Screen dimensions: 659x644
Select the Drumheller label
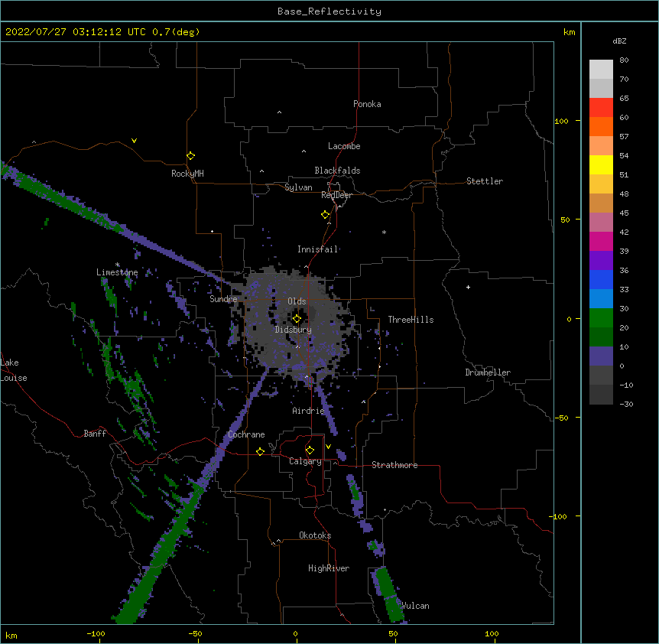(x=488, y=372)
